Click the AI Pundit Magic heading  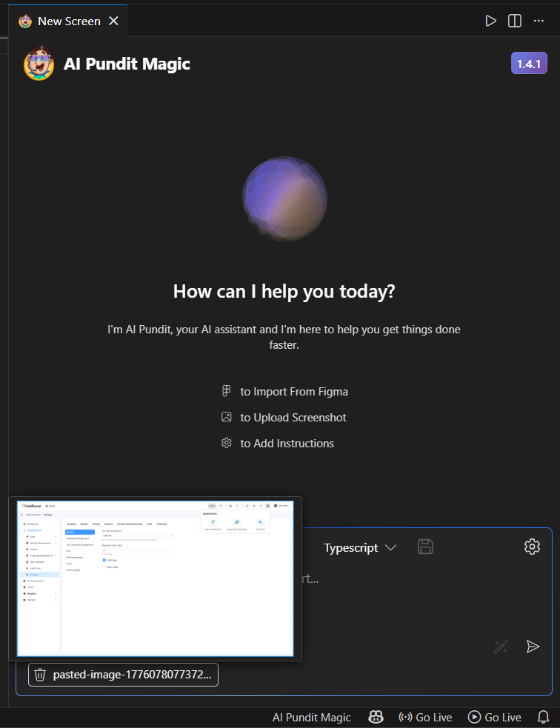(x=127, y=64)
